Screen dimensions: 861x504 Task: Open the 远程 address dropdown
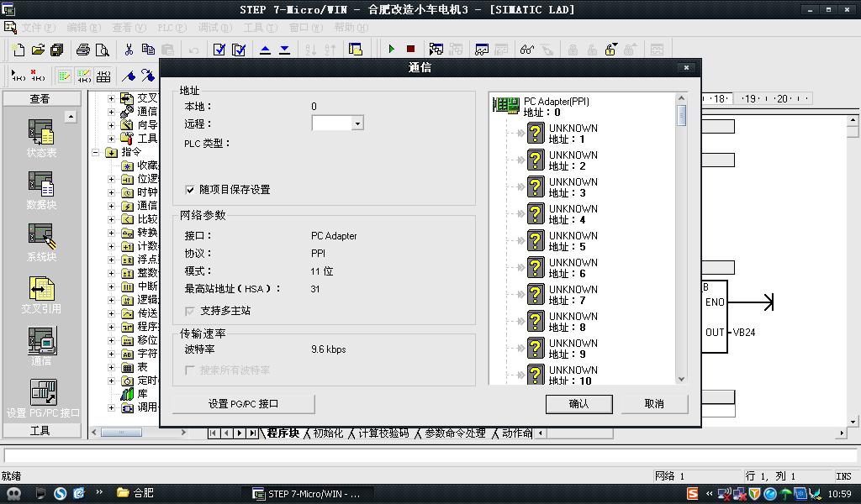[357, 123]
